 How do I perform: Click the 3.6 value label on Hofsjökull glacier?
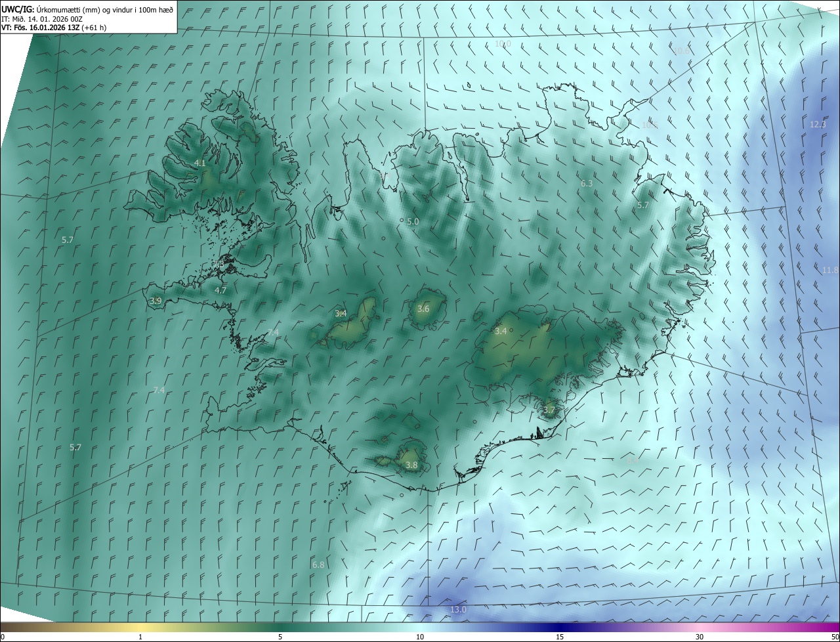(423, 309)
